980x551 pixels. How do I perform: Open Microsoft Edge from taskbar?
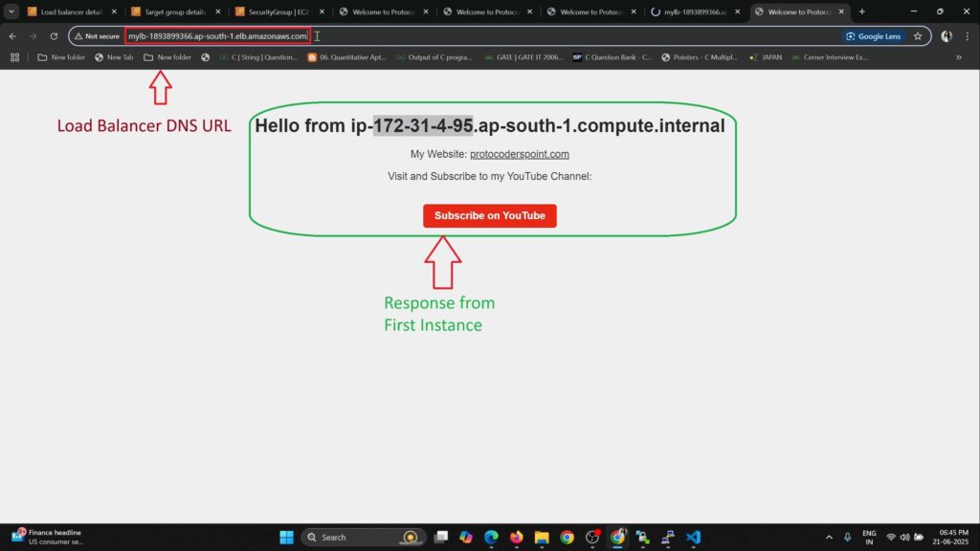(x=491, y=537)
